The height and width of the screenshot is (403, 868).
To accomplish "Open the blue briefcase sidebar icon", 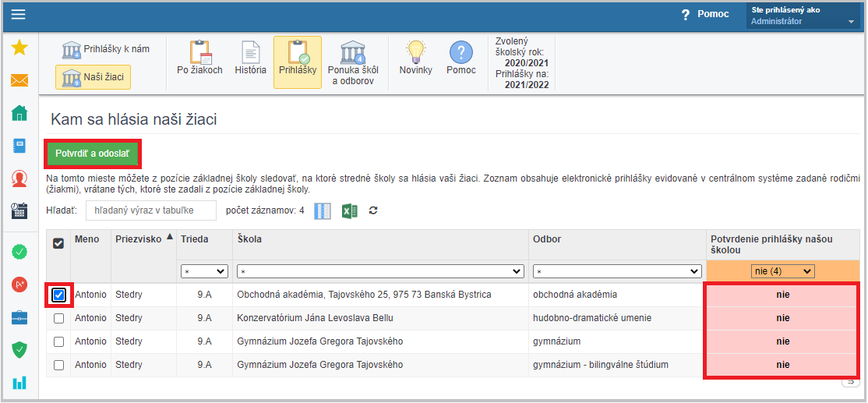I will click(19, 317).
